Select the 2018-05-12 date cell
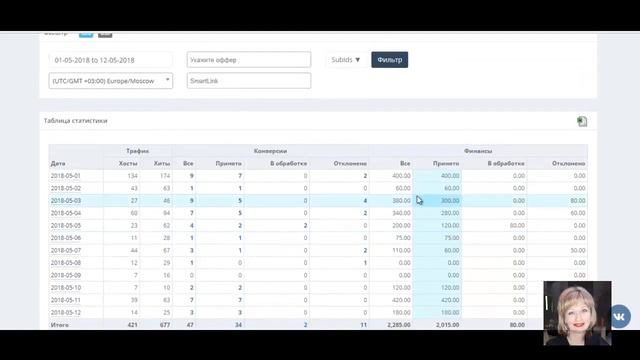 coord(66,313)
